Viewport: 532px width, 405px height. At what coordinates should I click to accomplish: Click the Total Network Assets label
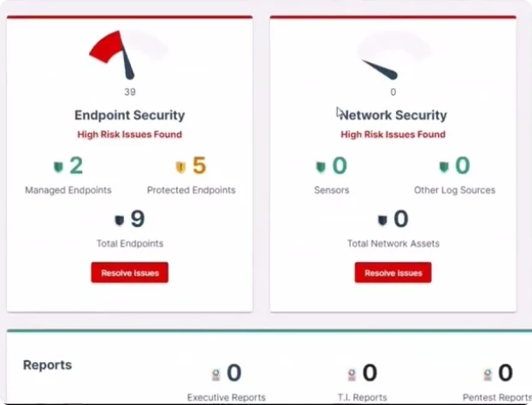click(x=393, y=243)
